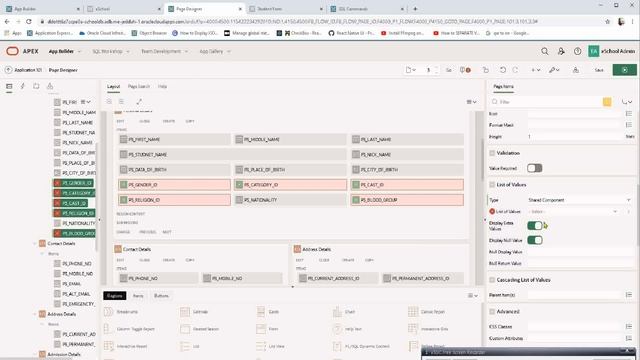Open the eSchool Admin account menu
This screenshot has height=360, width=640.
(x=611, y=51)
